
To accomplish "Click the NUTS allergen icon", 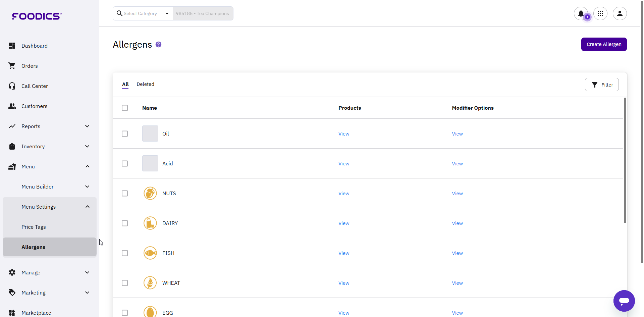I will (150, 194).
